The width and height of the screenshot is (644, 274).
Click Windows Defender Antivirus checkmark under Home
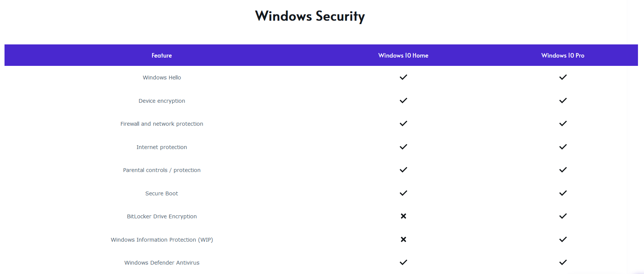[x=403, y=262]
